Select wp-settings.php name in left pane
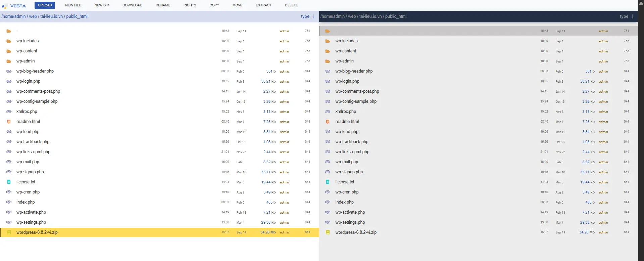The image size is (644, 261). click(31, 222)
